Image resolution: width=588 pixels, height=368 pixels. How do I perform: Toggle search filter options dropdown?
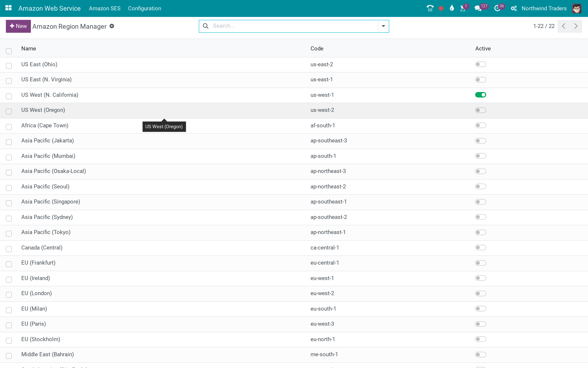coord(383,26)
